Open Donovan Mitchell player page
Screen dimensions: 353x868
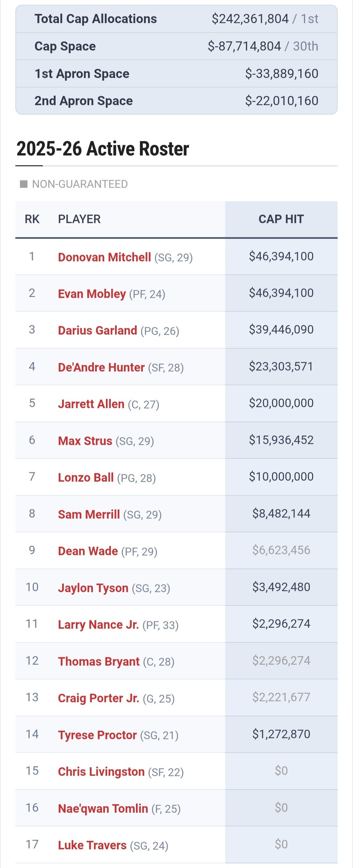(x=104, y=257)
